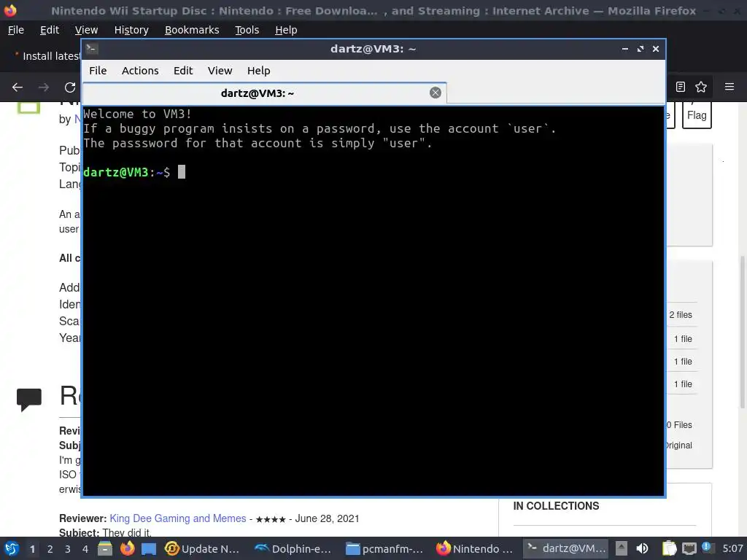747x560 pixels.
Task: Switch to workspace 3
Action: [68, 548]
